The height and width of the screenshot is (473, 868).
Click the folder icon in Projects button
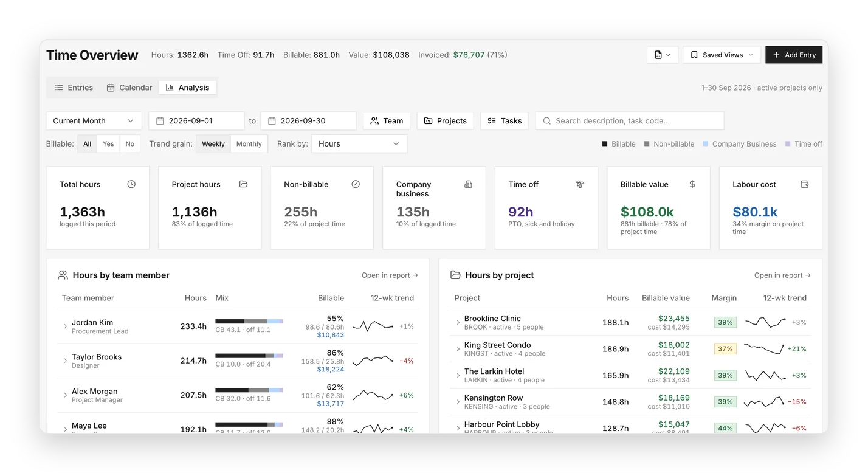tap(429, 121)
